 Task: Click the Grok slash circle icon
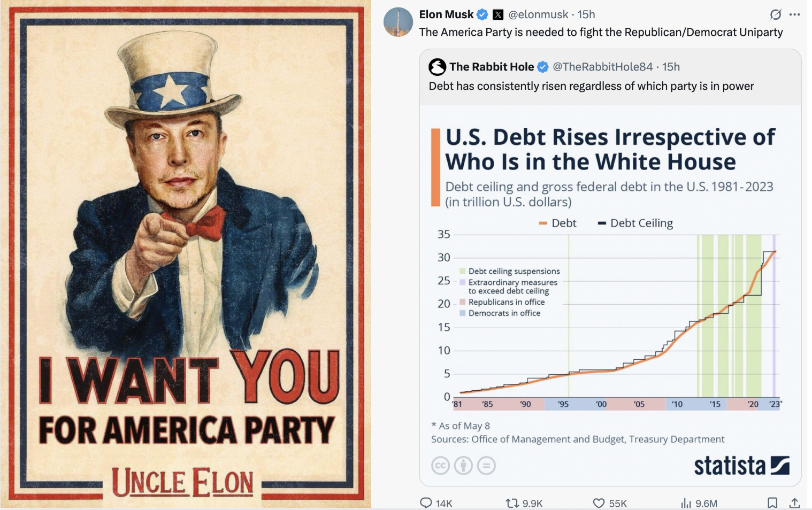tap(776, 14)
